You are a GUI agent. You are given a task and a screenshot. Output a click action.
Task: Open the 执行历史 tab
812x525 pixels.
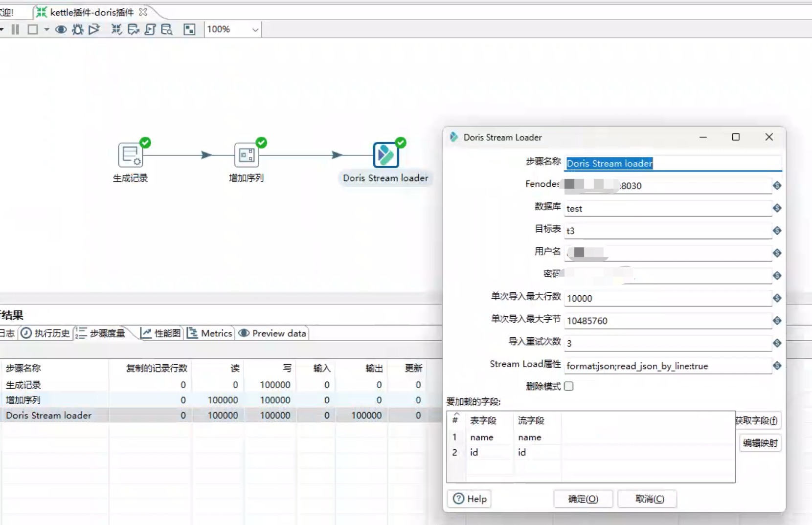pyautogui.click(x=46, y=333)
